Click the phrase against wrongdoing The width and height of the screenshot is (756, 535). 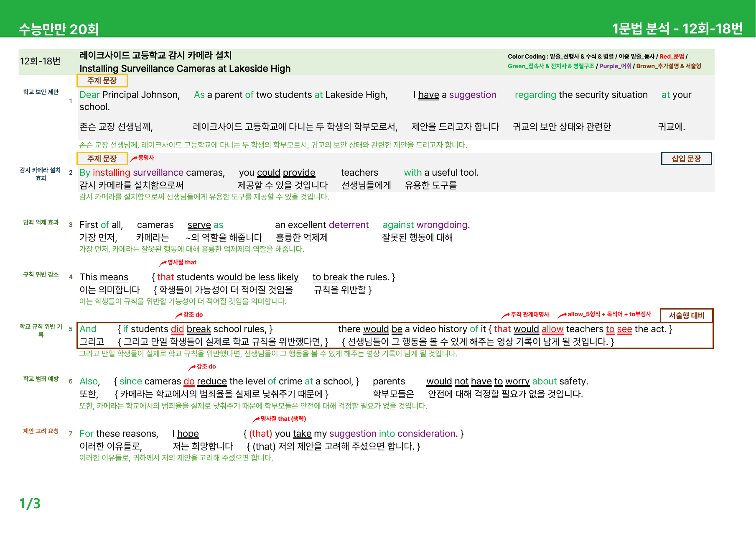426,225
